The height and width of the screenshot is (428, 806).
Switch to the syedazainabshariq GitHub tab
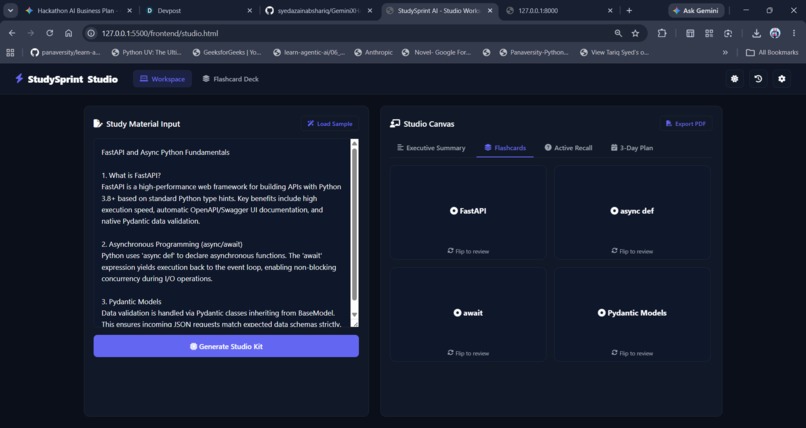point(319,10)
